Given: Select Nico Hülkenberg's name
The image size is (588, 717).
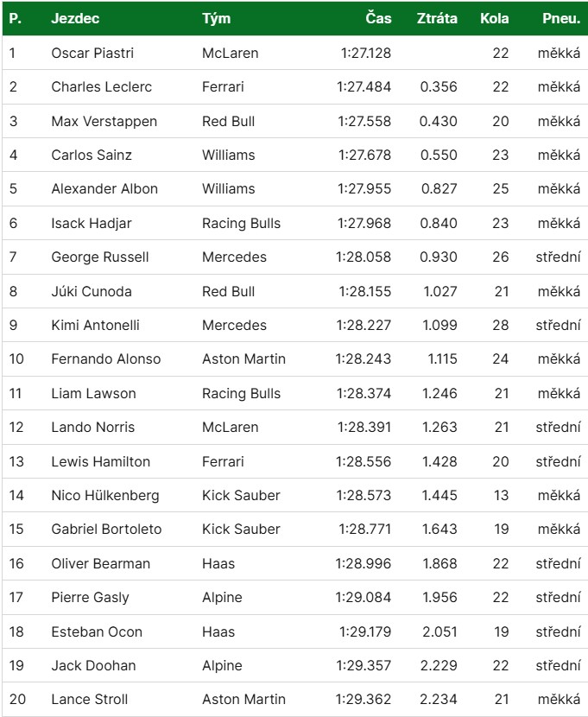Looking at the screenshot, I should click(x=105, y=495).
